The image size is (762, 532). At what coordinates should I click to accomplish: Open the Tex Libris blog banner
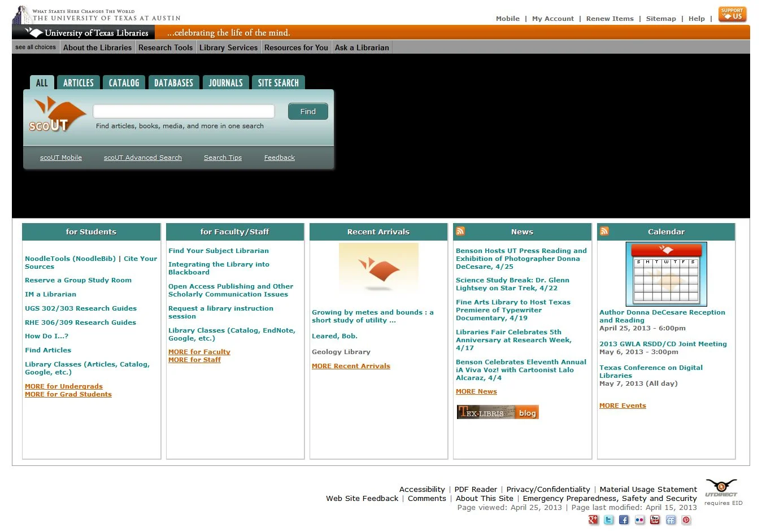pos(498,412)
